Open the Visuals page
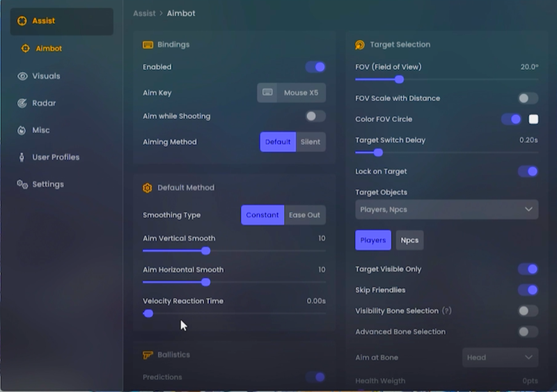The image size is (557, 392). click(46, 76)
